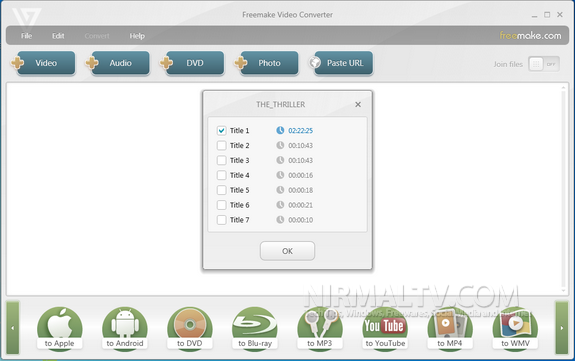
Task: Show previous output formats with left arrow
Action: 13,328
